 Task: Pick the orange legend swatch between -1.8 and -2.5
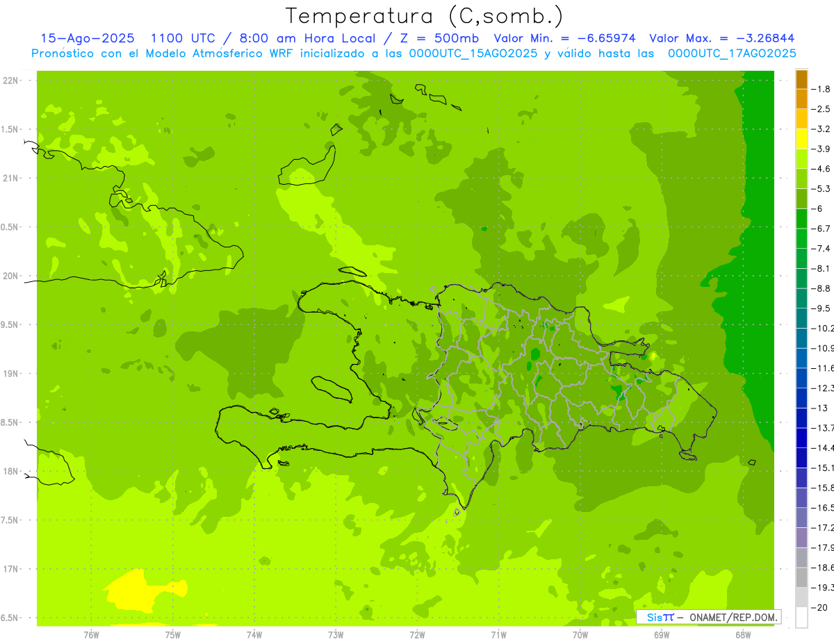(801, 99)
